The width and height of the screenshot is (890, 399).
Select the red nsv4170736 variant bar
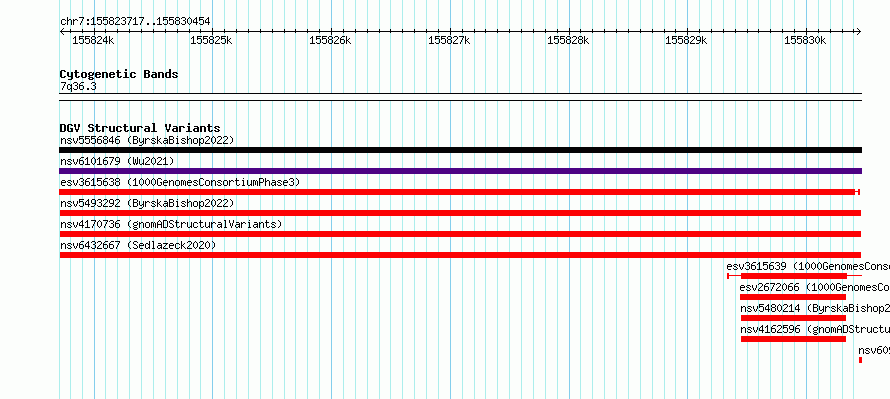pyautogui.click(x=460, y=234)
